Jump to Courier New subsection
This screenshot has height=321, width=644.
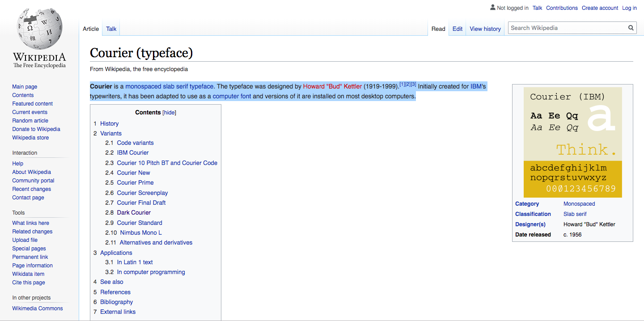click(134, 173)
